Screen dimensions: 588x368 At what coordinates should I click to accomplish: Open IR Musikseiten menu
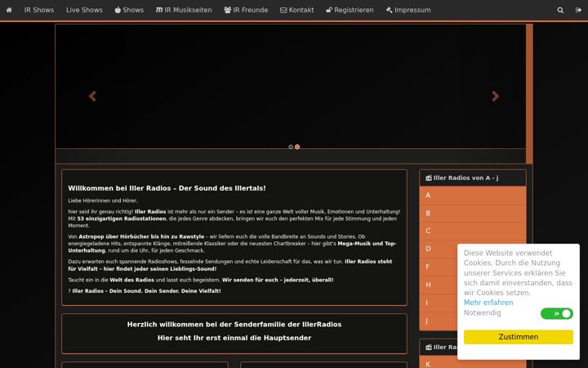[184, 10]
